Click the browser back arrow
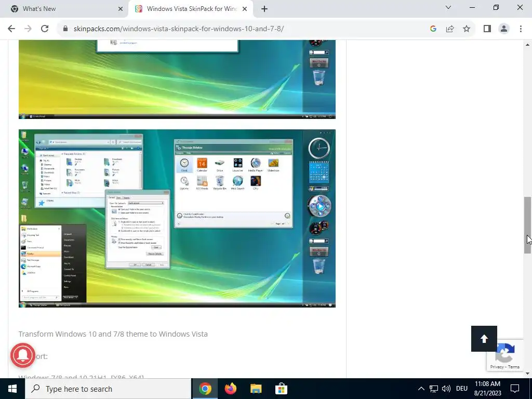The height and width of the screenshot is (399, 532). 11,29
